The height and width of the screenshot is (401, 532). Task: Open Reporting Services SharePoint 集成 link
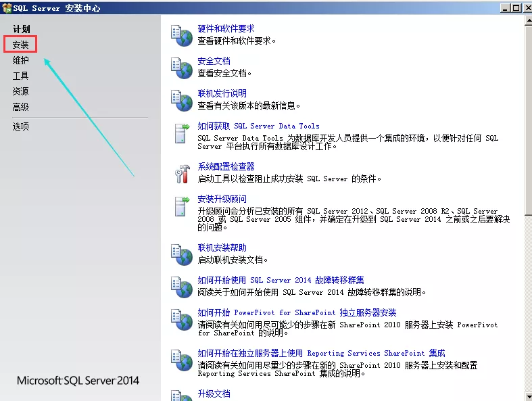(x=321, y=353)
